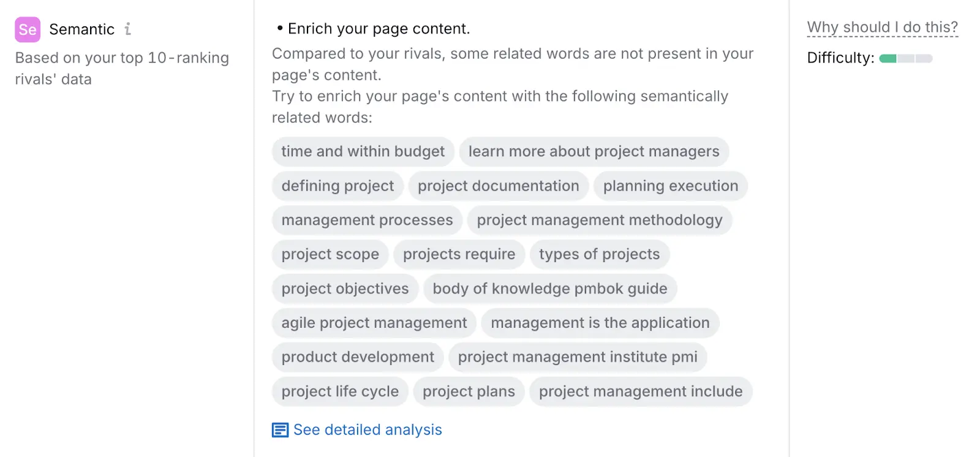Select the "project life cycle" keyword pill
This screenshot has height=457, width=980.
pos(340,391)
